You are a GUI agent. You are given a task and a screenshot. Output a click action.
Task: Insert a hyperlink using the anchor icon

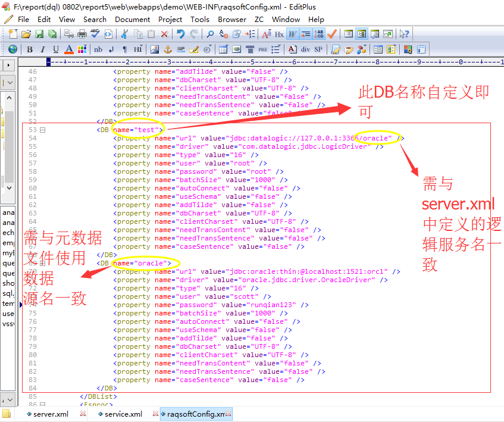167,49
